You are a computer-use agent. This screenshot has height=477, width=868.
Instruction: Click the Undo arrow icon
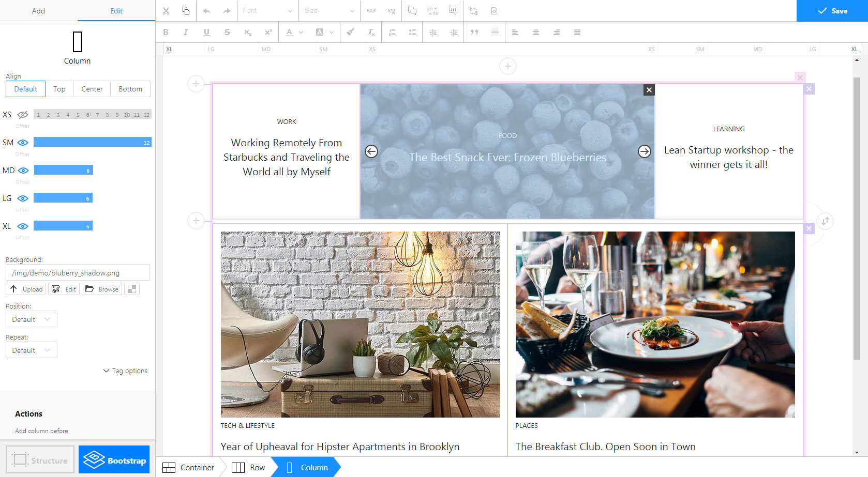[x=207, y=11]
